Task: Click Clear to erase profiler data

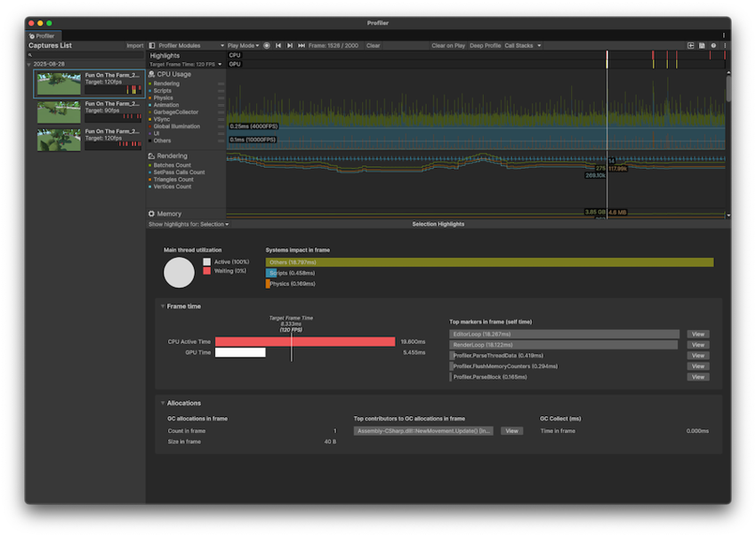Action: point(372,45)
